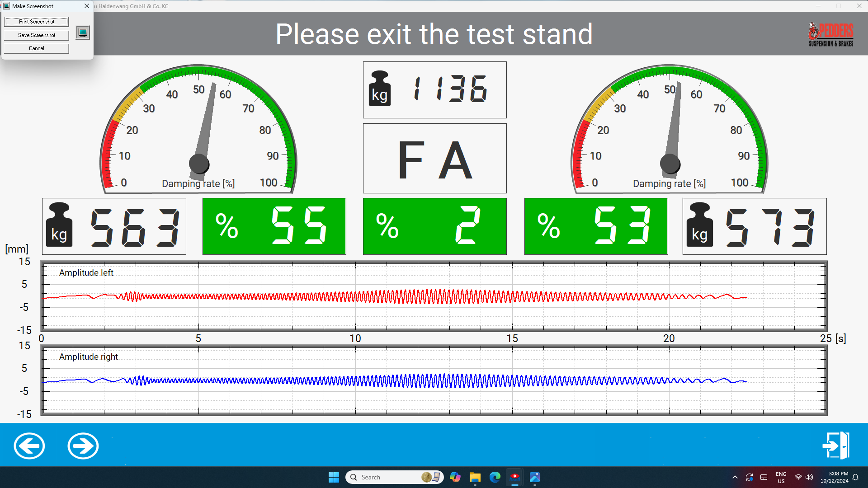Click the total weight 1136 kg display

click(x=434, y=89)
